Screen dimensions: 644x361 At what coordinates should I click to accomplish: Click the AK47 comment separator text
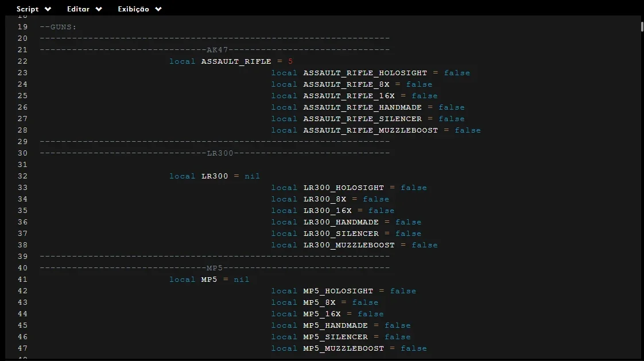(218, 50)
